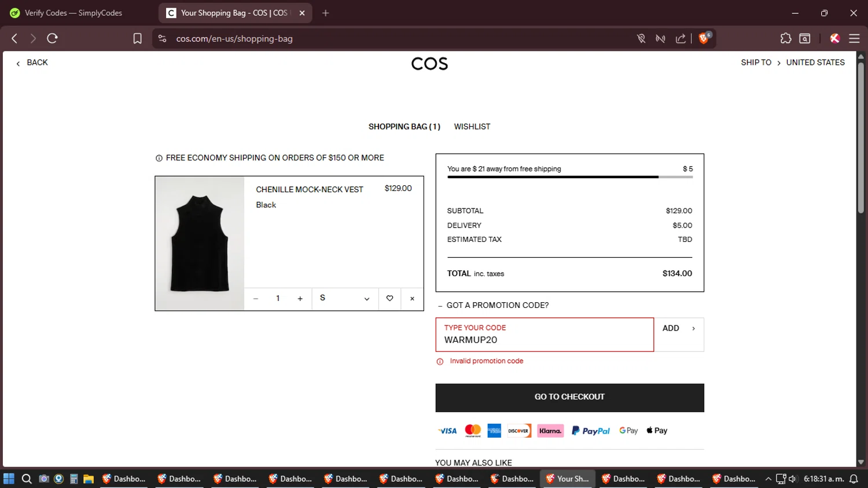Click the $134.00 total amount
Viewport: 868px width, 488px height.
677,273
